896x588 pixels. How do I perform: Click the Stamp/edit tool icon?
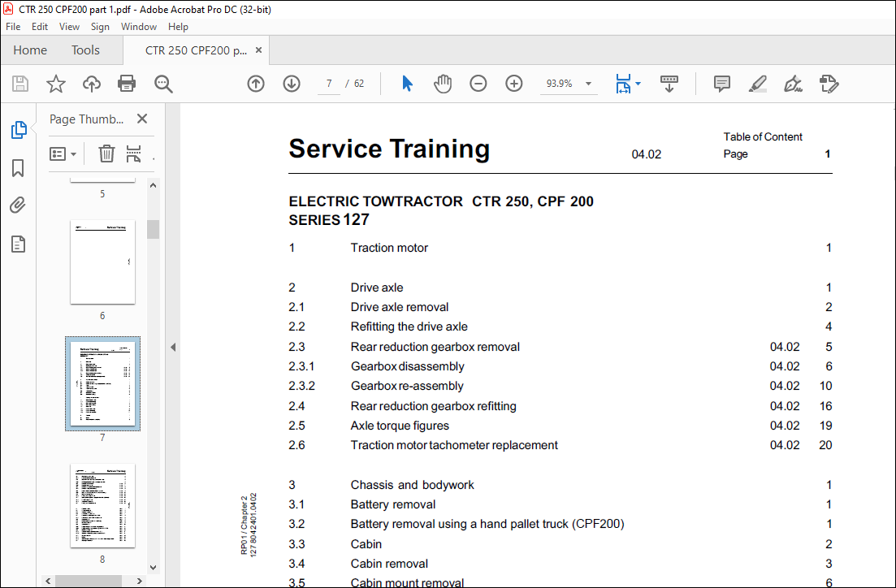[x=829, y=84]
